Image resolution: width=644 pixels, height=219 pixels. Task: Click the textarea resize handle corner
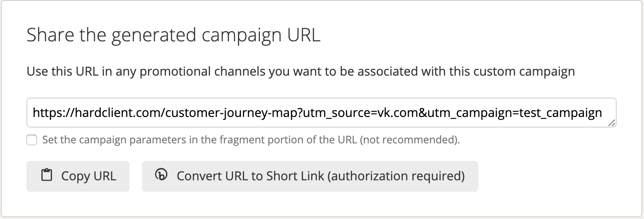[x=612, y=124]
